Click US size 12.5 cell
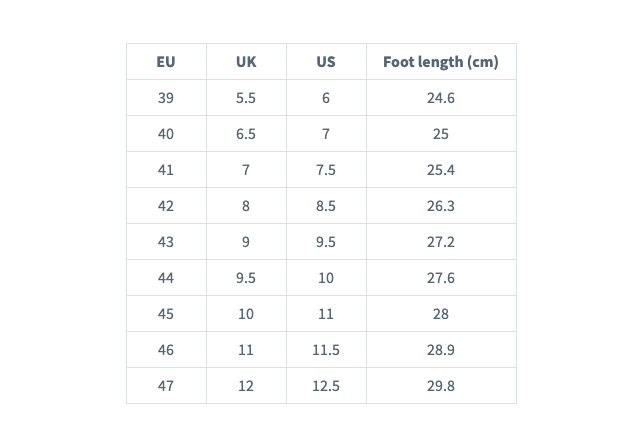This screenshot has width=643, height=441. point(326,386)
